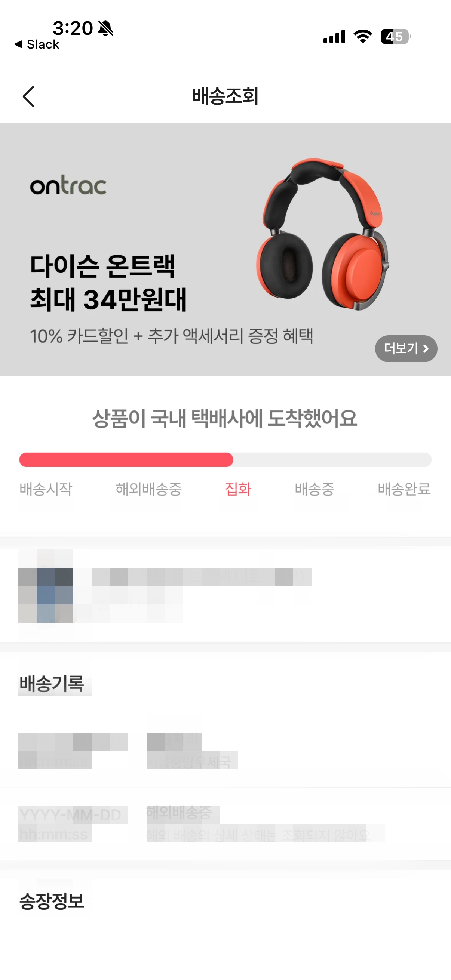451x980 pixels.
Task: Tap the red delivery progress bar
Action: coord(126,460)
